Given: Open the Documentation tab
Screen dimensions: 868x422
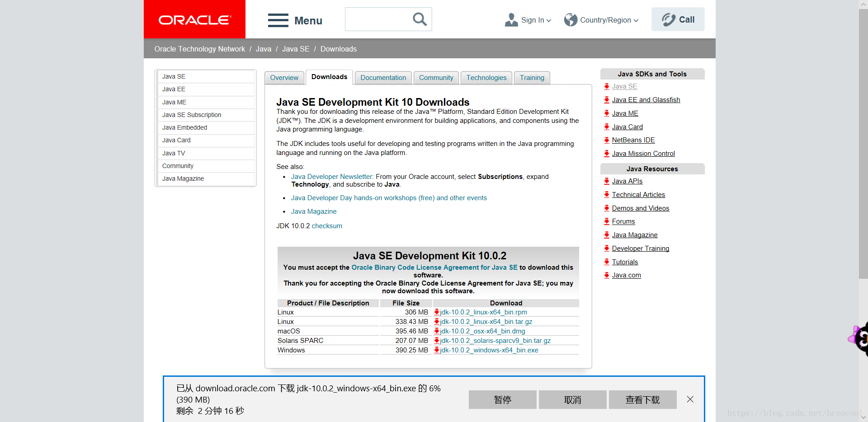Looking at the screenshot, I should [383, 78].
